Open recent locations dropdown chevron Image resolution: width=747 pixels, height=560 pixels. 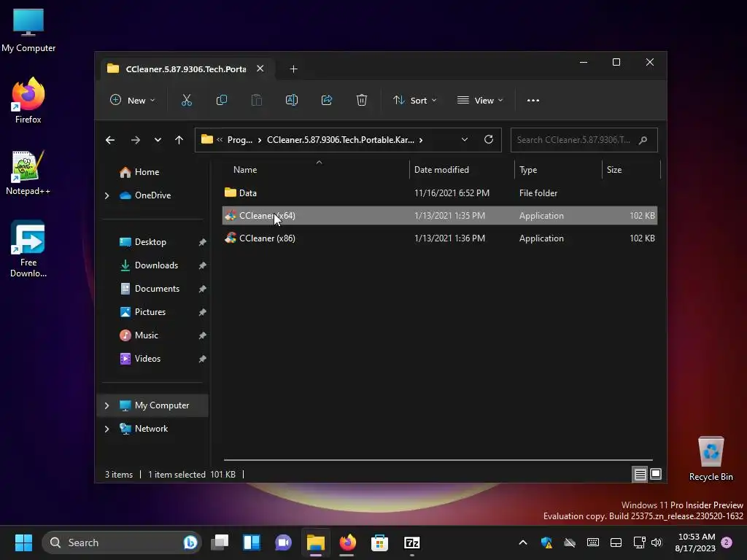tap(158, 140)
